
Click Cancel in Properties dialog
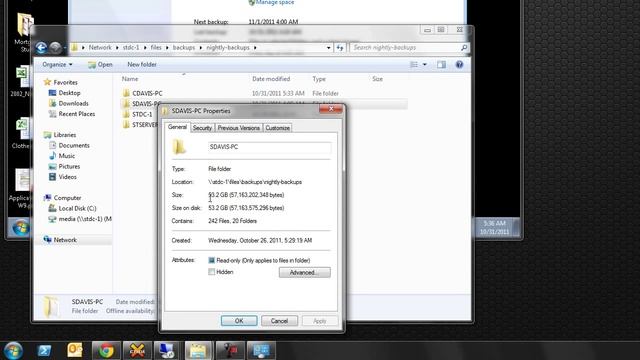point(280,321)
